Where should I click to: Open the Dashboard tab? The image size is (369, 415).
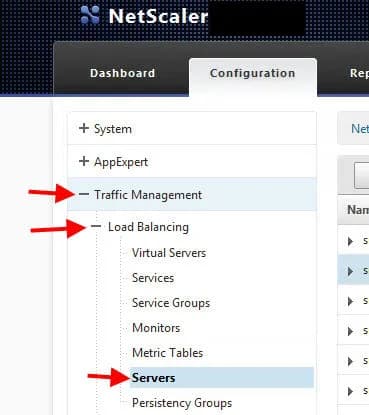[x=123, y=73]
